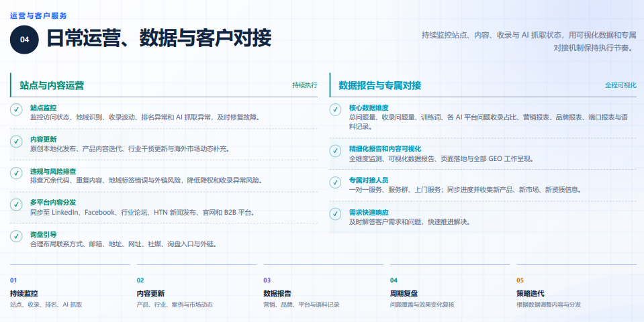Click the check icon beside 多平台内容分发
The height and width of the screenshot is (322, 644).
[x=16, y=205]
